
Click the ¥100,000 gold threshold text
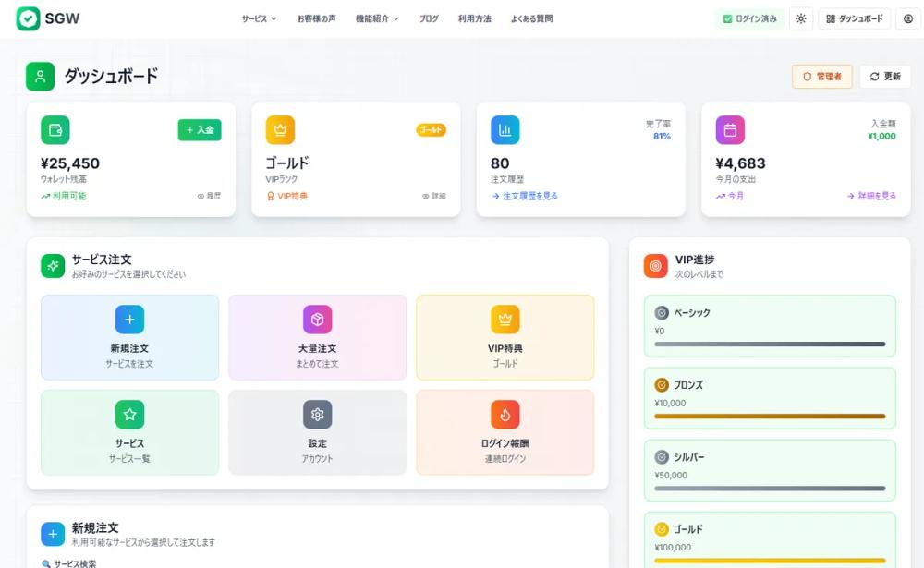coord(673,548)
